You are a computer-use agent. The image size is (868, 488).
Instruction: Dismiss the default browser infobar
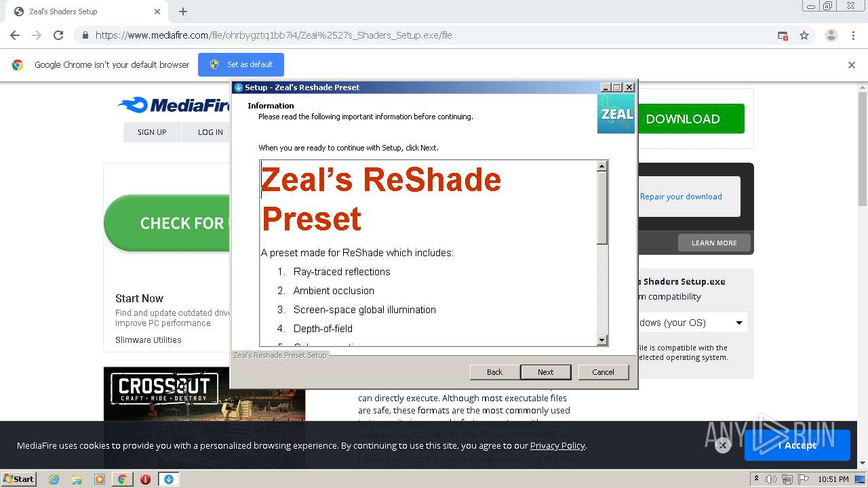coord(852,65)
